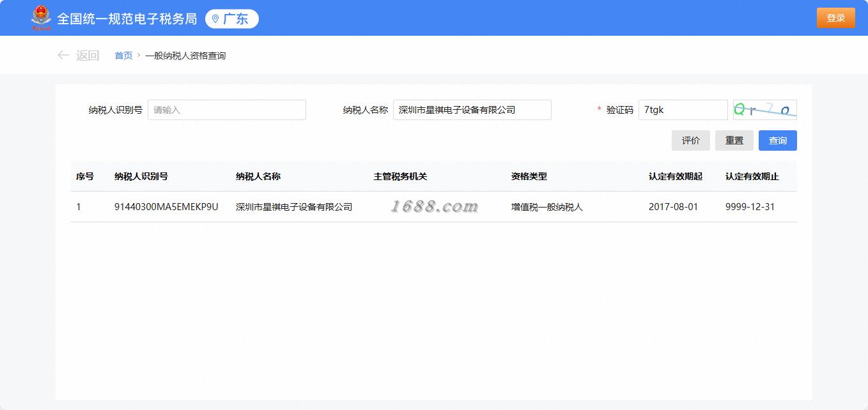Screen dimensions: 868x410
Task: Go to 首页 via breadcrumb link
Action: tap(123, 56)
